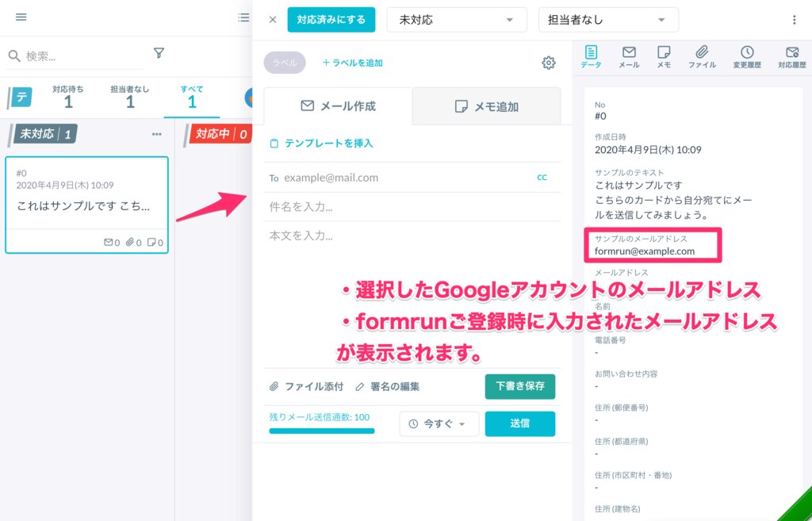Click in the 検索 search field
This screenshot has width=812, height=521.
tap(75, 56)
